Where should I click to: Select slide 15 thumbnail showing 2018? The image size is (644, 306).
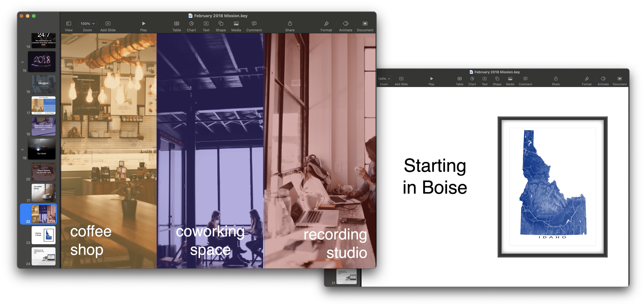click(42, 61)
